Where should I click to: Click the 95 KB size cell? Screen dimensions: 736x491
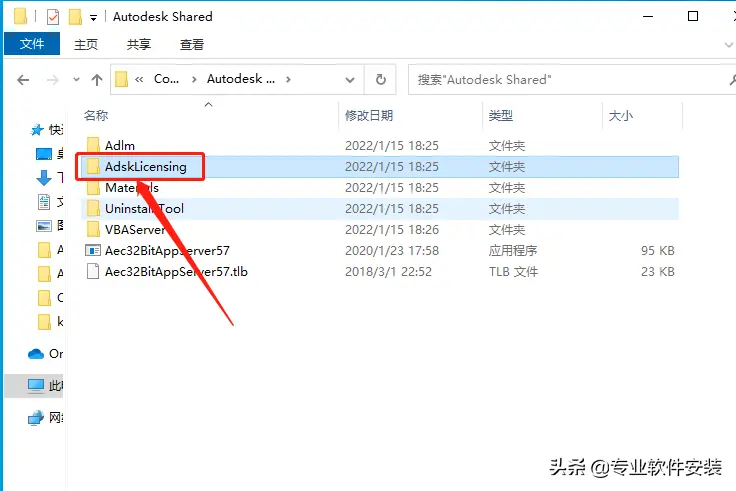[x=658, y=251]
